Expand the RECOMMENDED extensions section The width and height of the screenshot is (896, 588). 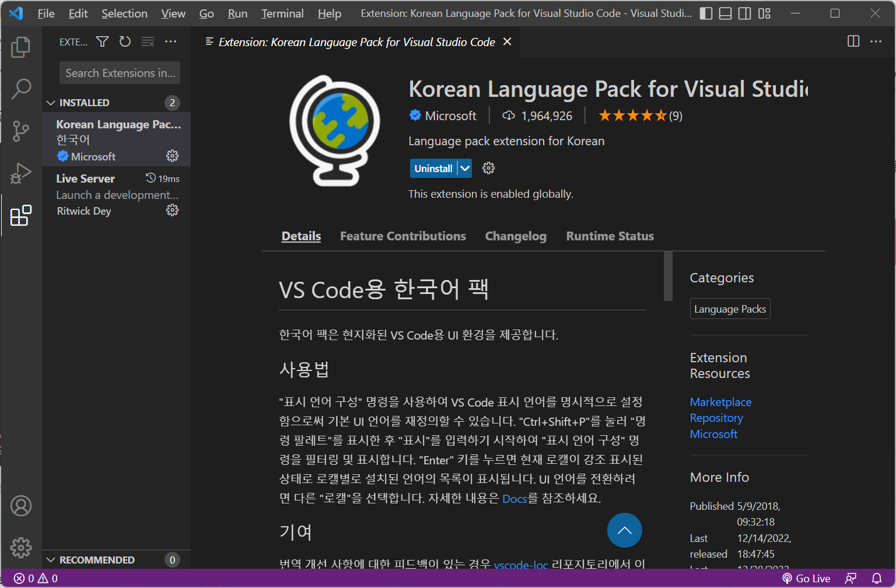116,560
